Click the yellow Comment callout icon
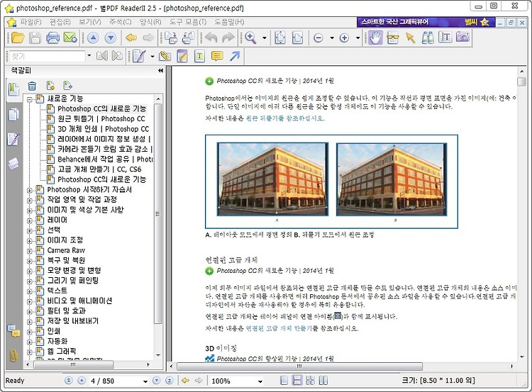The height and width of the screenshot is (392, 532). tap(217, 56)
